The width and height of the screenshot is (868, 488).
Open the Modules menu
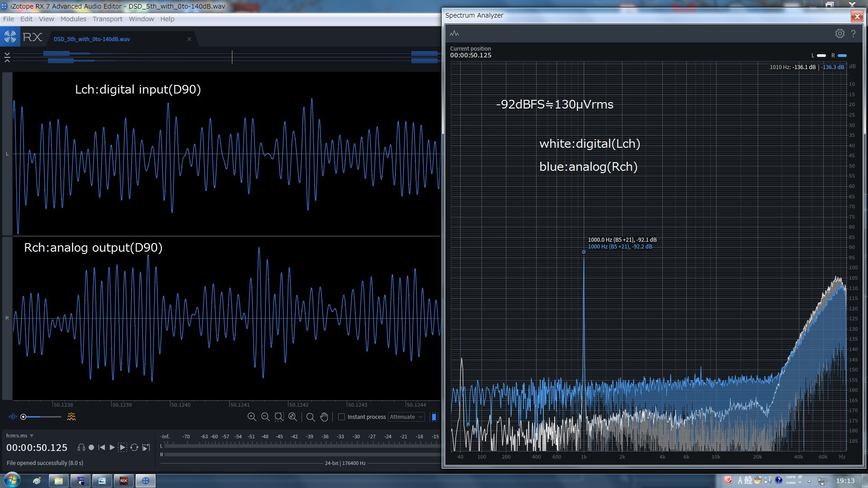pos(73,19)
